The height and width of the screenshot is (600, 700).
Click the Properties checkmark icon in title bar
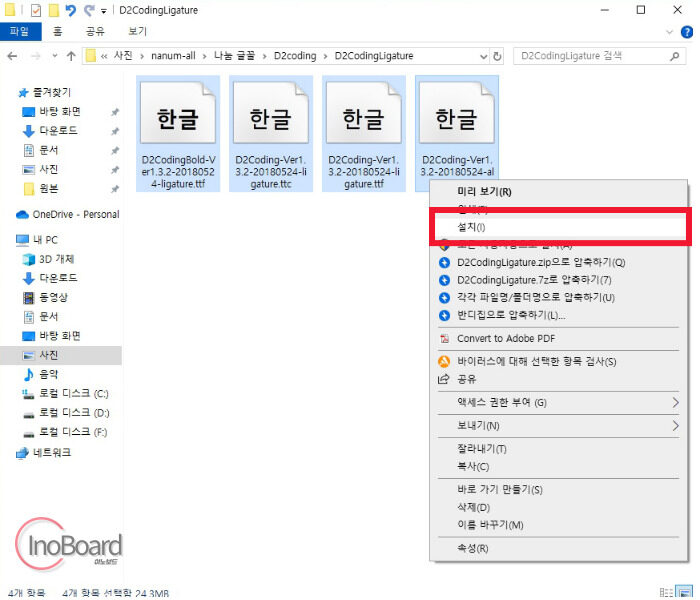pos(36,10)
